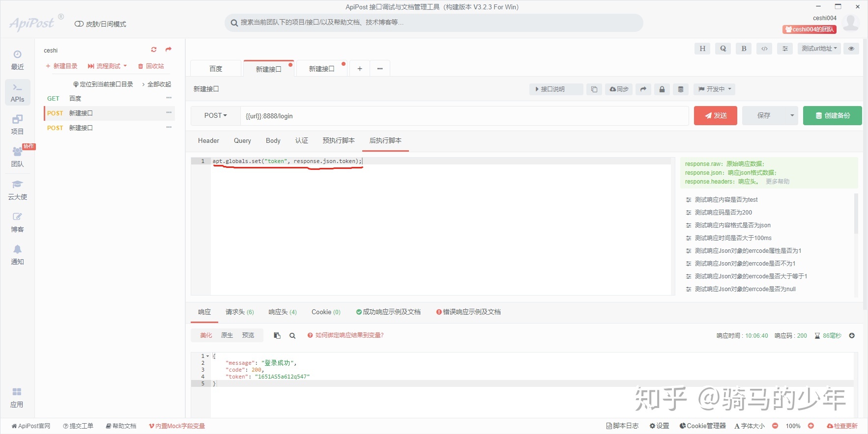Open the 最近 recent sidebar section
Screen dimensions: 868x434
coord(17,60)
